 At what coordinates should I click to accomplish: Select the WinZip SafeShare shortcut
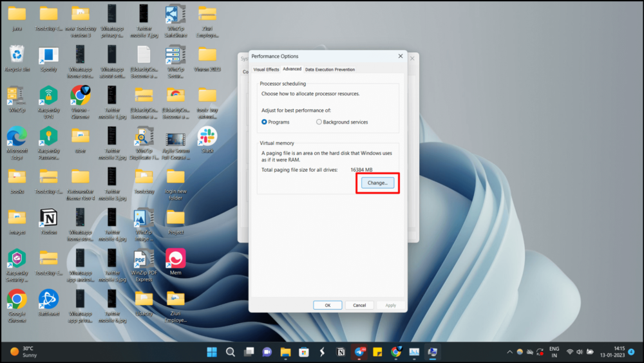point(175,21)
